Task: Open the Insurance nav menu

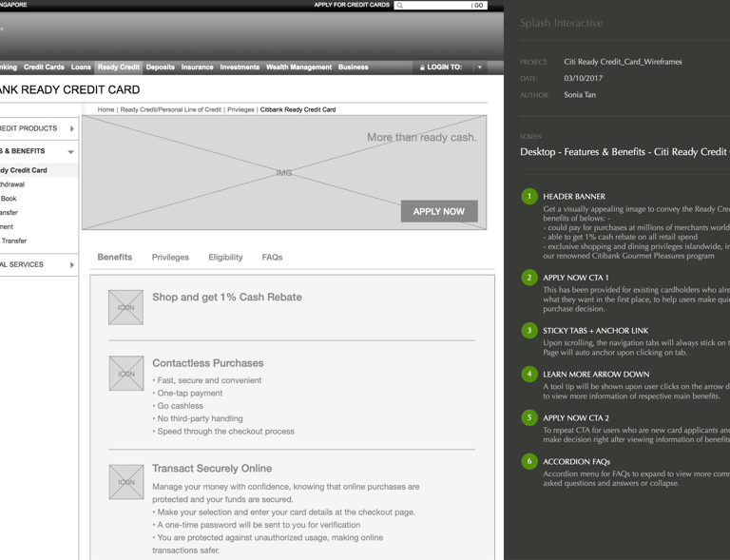Action: pos(198,68)
